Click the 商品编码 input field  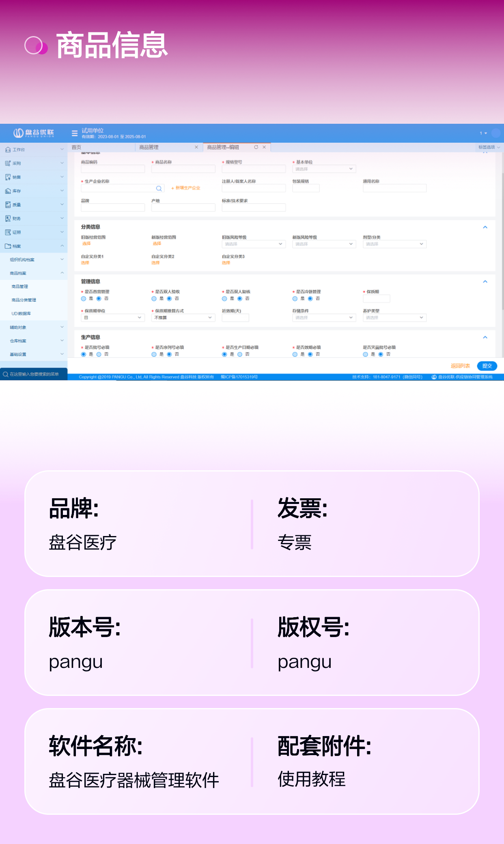coord(113,169)
